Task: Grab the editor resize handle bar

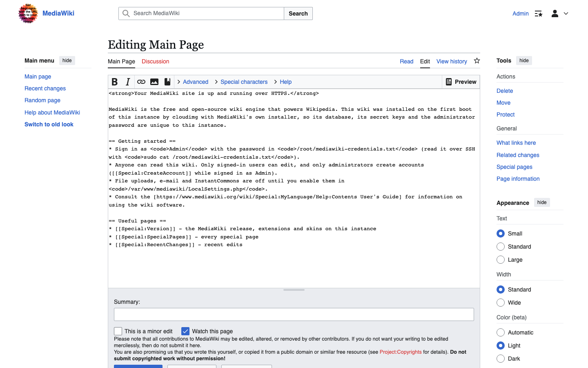Action: (294, 290)
